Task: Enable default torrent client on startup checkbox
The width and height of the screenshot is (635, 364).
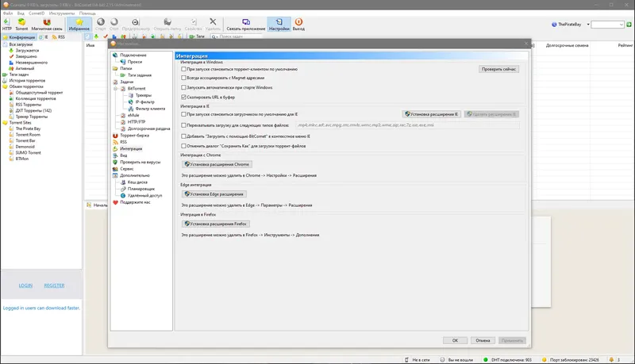Action: 183,69
